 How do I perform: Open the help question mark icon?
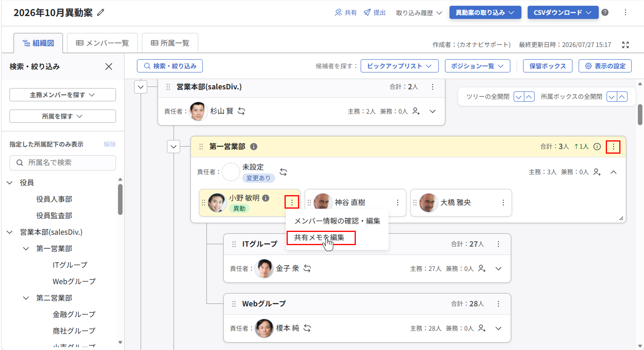point(605,12)
